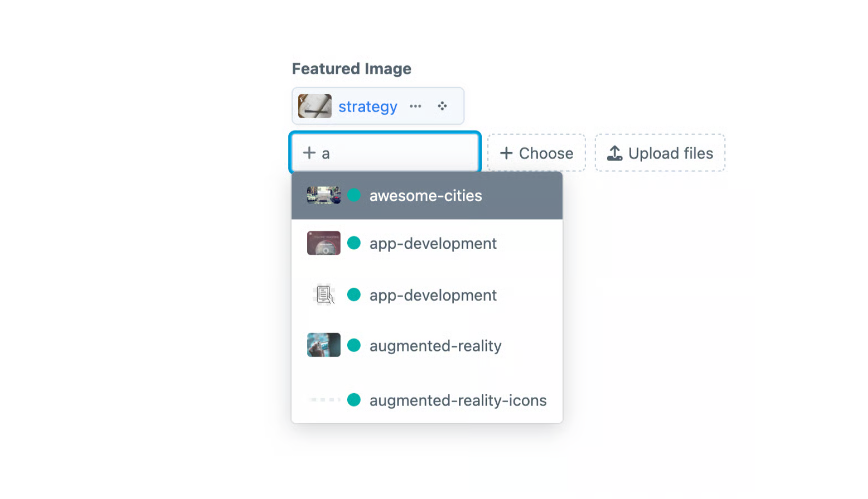The image size is (868, 499).
Task: Click the green status dot beside augmented-reality
Action: coord(354,345)
